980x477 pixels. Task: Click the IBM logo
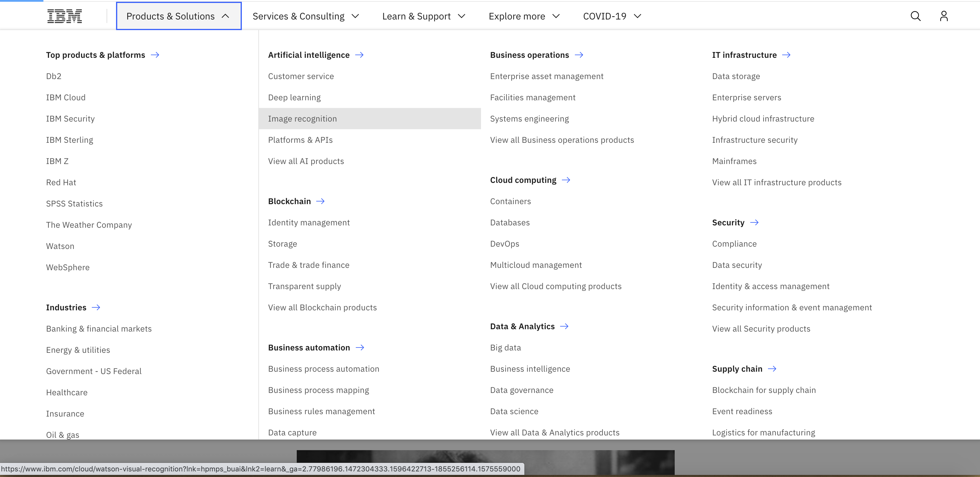(x=64, y=16)
